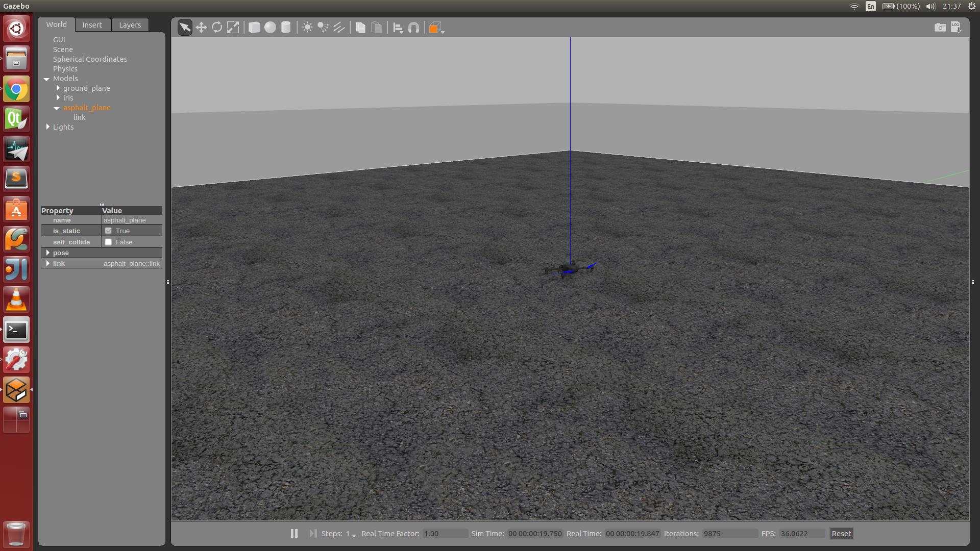
Task: Pause the simulation
Action: pyautogui.click(x=294, y=534)
